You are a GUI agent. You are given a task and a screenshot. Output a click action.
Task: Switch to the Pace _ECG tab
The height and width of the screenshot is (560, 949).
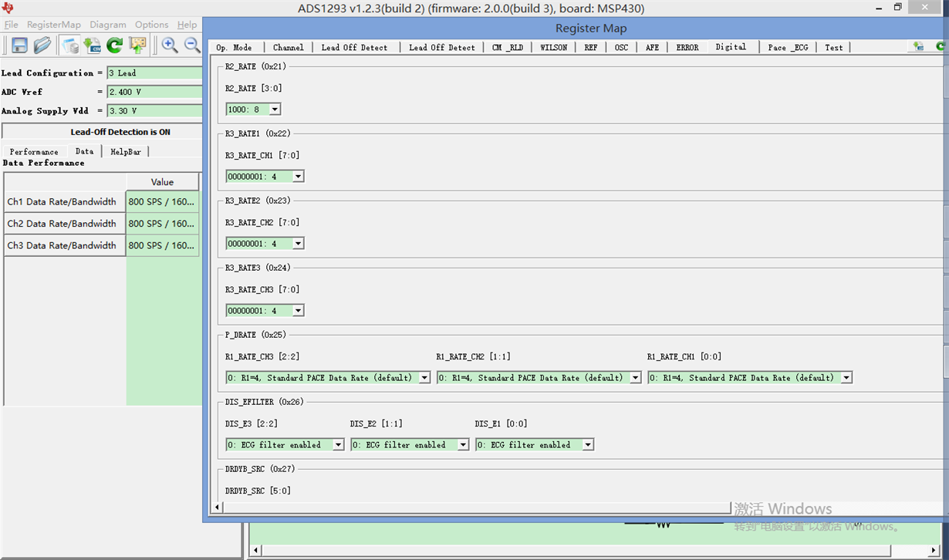click(789, 47)
